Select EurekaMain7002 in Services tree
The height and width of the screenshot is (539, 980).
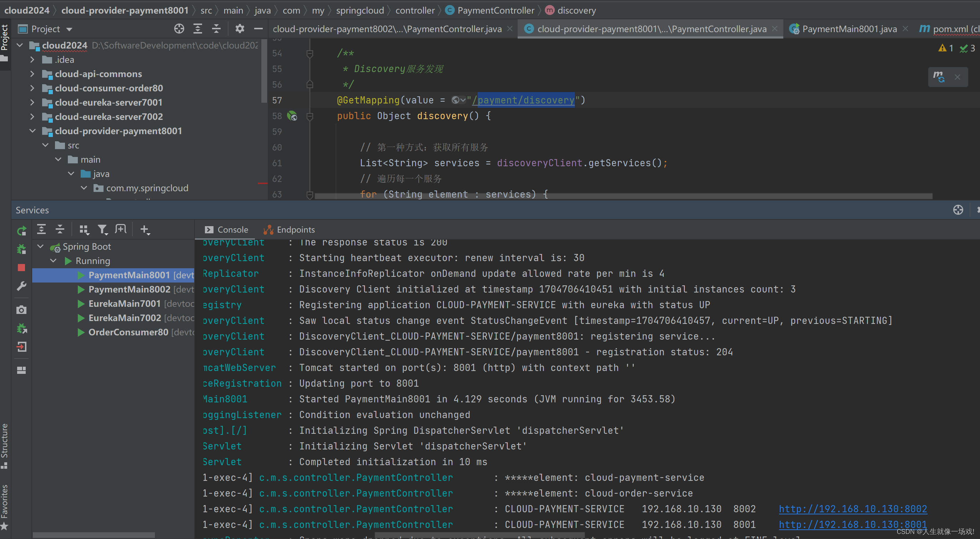click(x=113, y=318)
